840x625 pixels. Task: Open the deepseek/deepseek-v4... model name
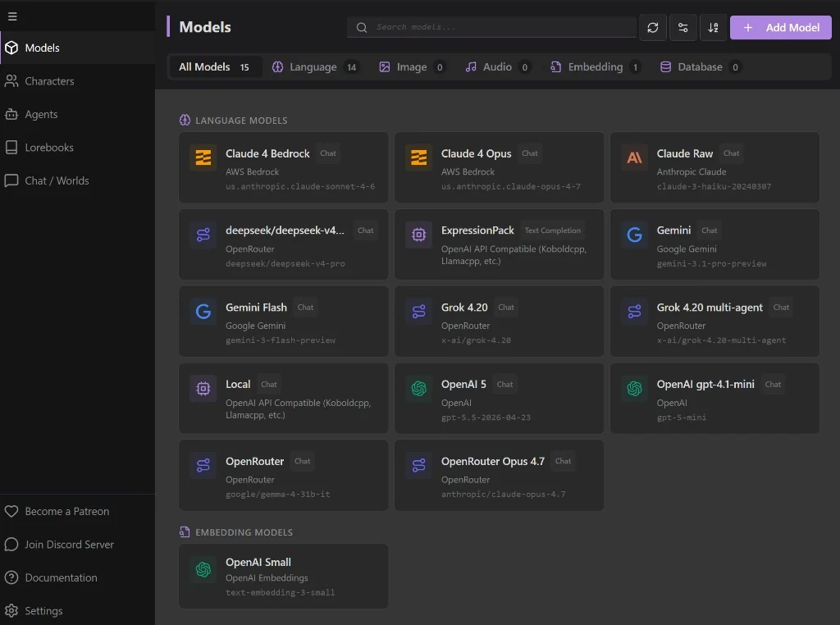point(285,230)
